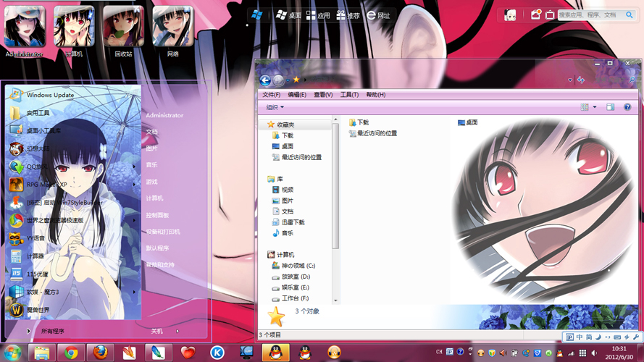
Task: Click the Explorer forward arrow button
Action: (x=278, y=80)
